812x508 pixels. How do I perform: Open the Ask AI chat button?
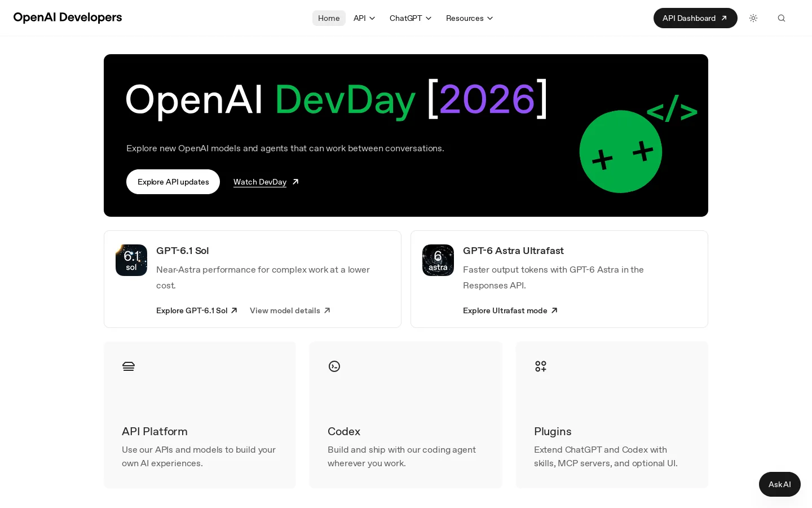[x=780, y=484]
